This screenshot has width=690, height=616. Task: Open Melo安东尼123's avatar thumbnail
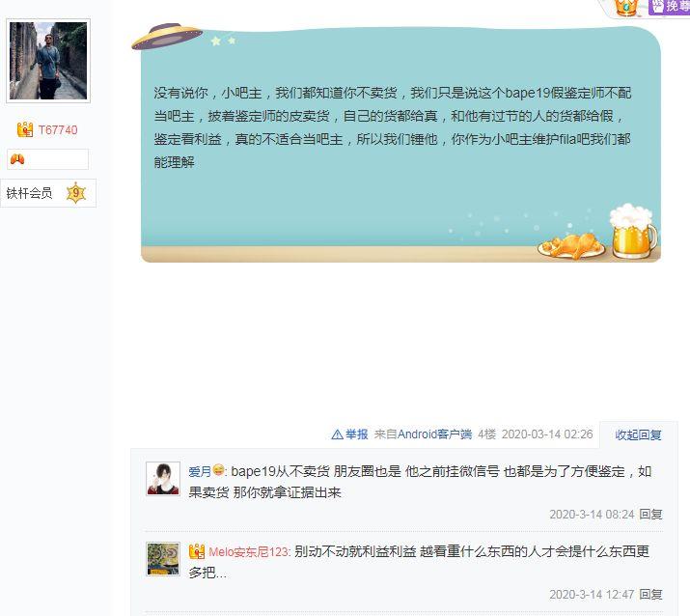tap(163, 559)
